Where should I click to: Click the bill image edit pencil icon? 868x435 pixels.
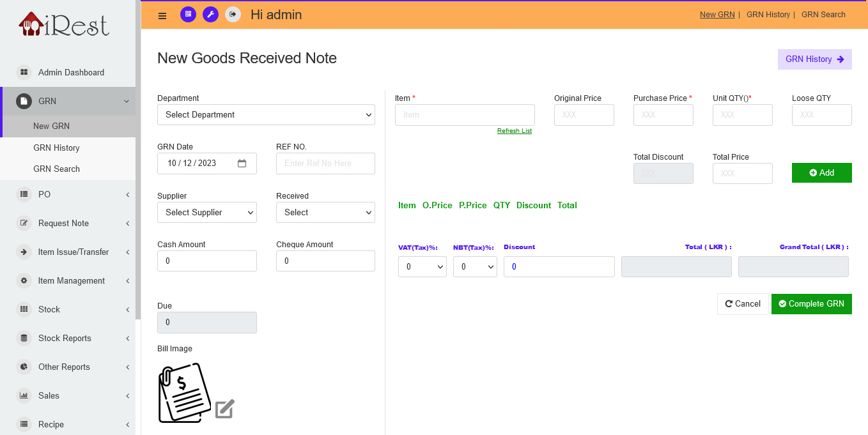click(224, 409)
